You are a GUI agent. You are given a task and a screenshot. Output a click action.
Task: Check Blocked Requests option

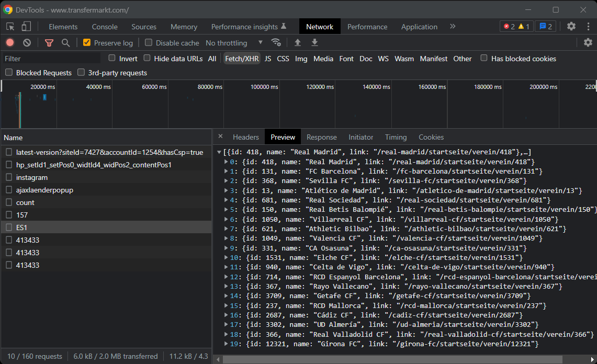coord(9,72)
